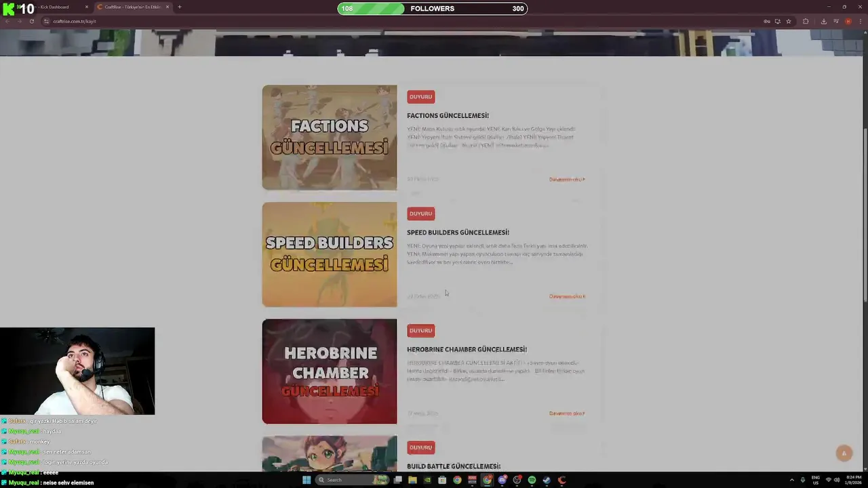Click Devamını oku for Speed Builders post

(x=567, y=296)
